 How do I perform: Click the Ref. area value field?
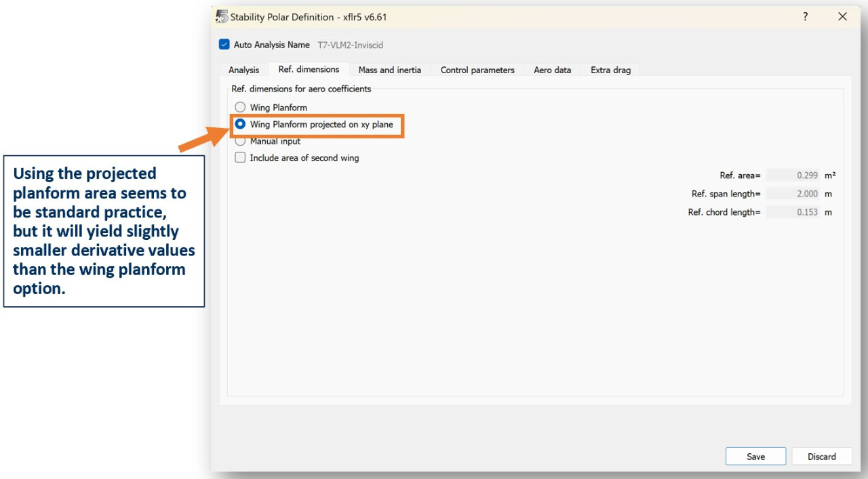click(x=792, y=175)
